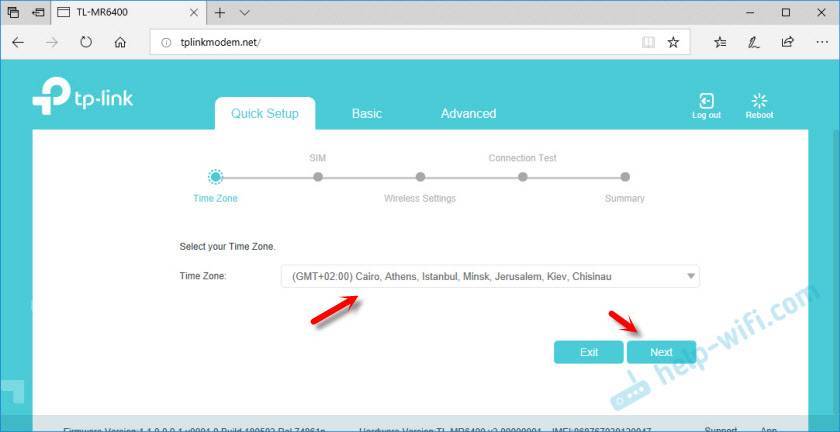Add page to favorites star
This screenshot has width=840, height=432.
tap(673, 42)
